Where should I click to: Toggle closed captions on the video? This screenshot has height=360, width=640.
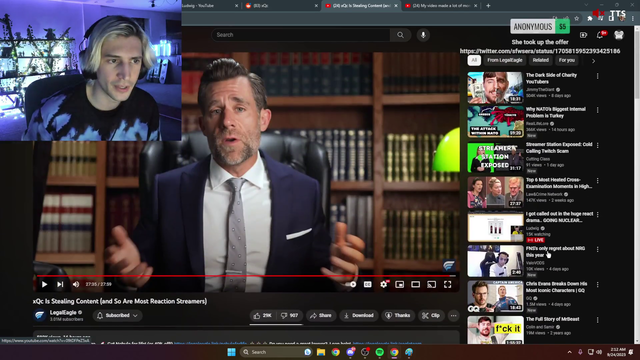(x=367, y=284)
